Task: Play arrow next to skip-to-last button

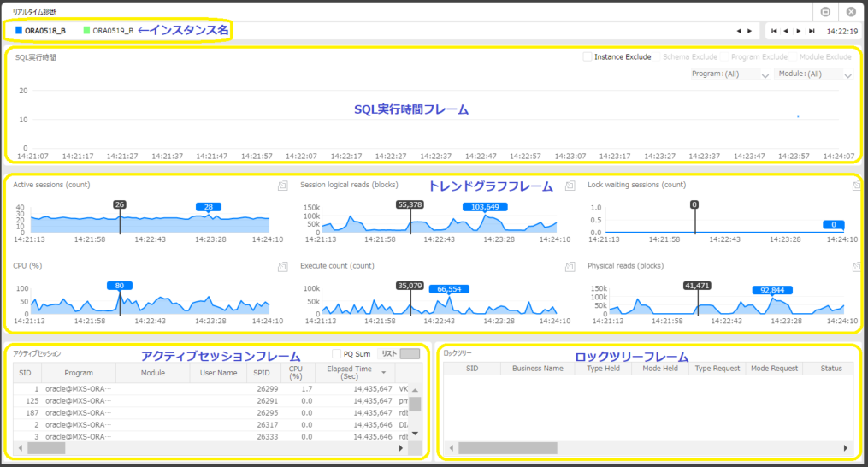Action: coord(798,31)
